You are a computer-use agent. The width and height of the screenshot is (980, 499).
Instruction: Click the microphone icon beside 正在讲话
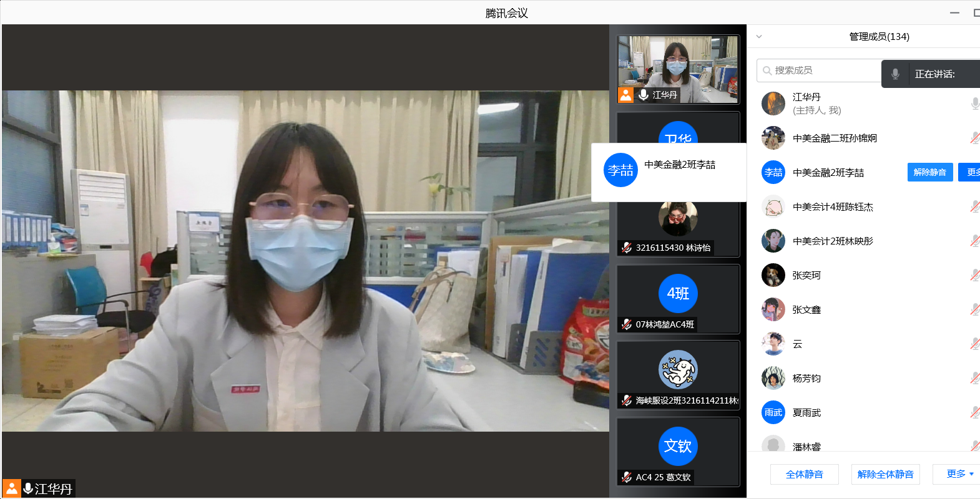click(895, 74)
